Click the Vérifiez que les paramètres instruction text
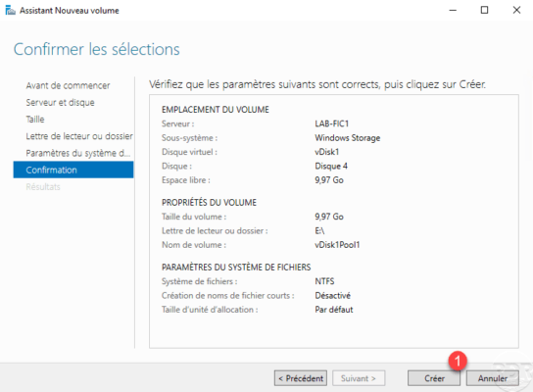533x392 pixels. pyautogui.click(x=317, y=84)
